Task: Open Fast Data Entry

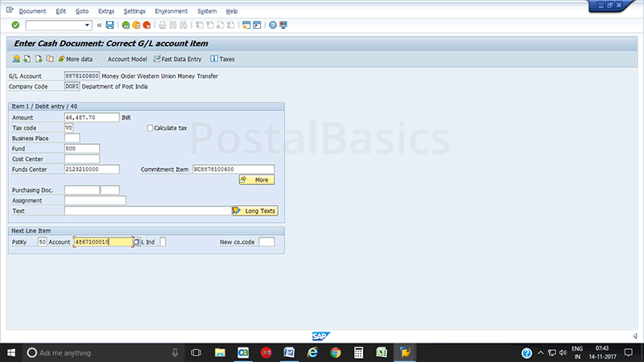Action: [x=178, y=59]
